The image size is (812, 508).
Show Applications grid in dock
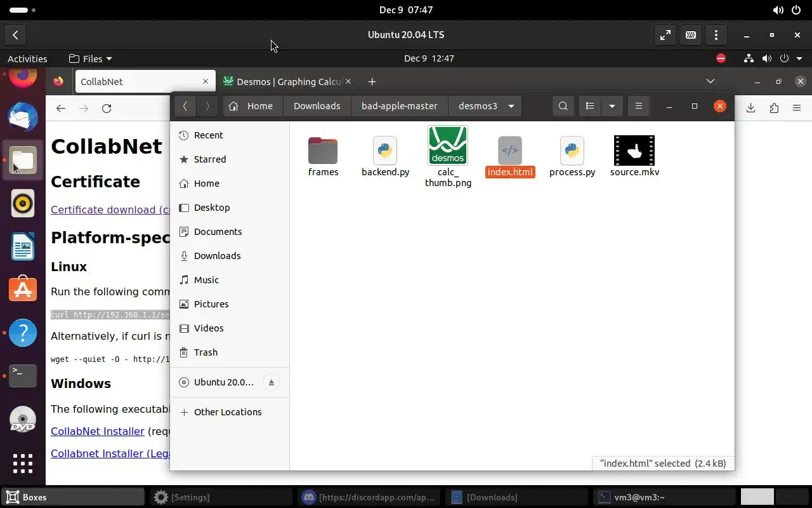click(23, 463)
